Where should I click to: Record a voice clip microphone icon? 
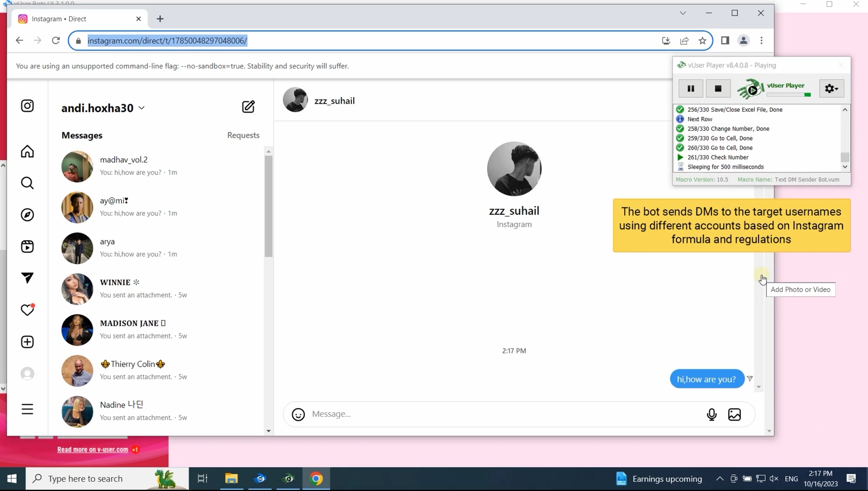(x=712, y=414)
